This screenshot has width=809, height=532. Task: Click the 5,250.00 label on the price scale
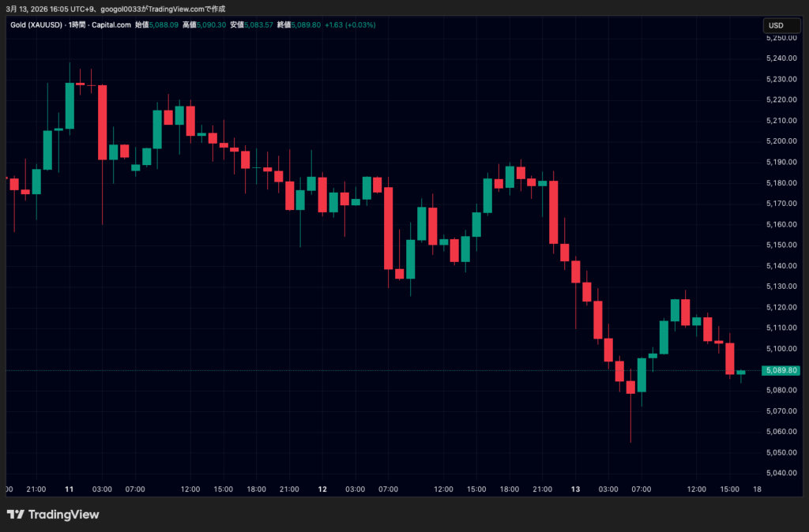(x=782, y=36)
